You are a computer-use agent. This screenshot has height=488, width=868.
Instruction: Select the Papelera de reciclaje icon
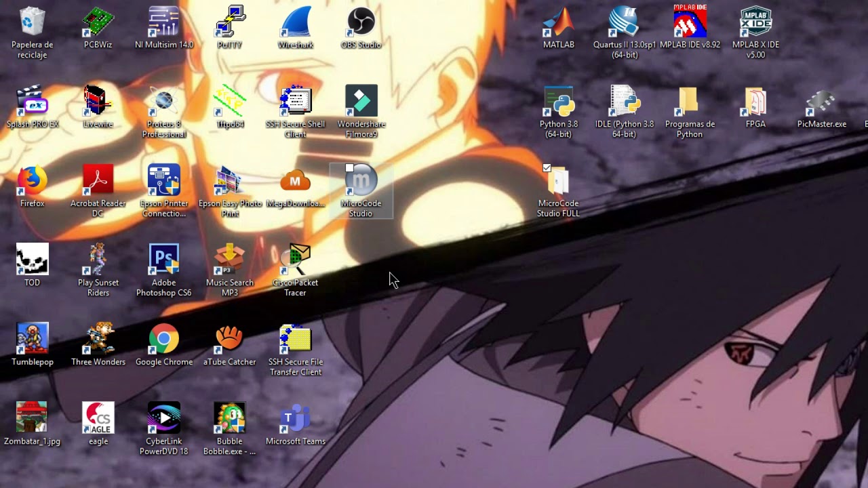pyautogui.click(x=32, y=22)
